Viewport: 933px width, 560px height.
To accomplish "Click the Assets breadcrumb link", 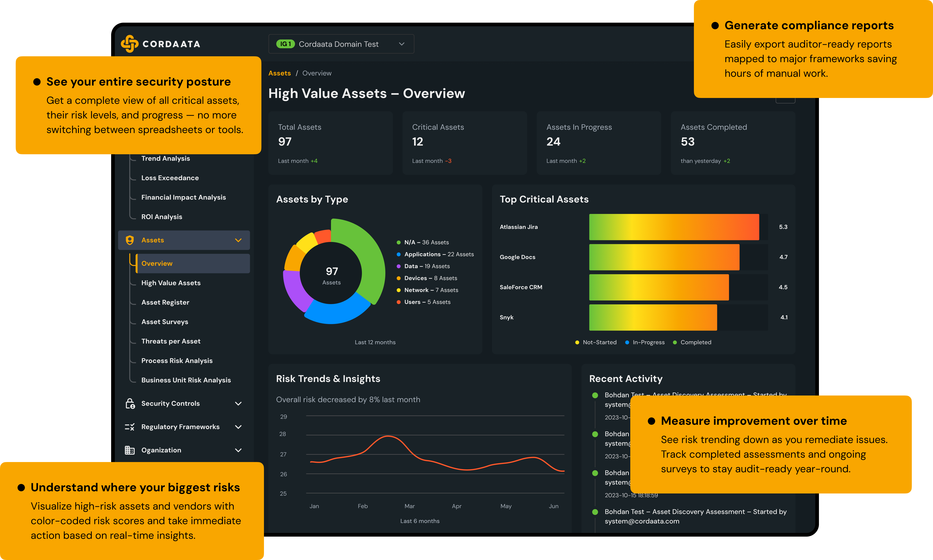I will pyautogui.click(x=279, y=73).
